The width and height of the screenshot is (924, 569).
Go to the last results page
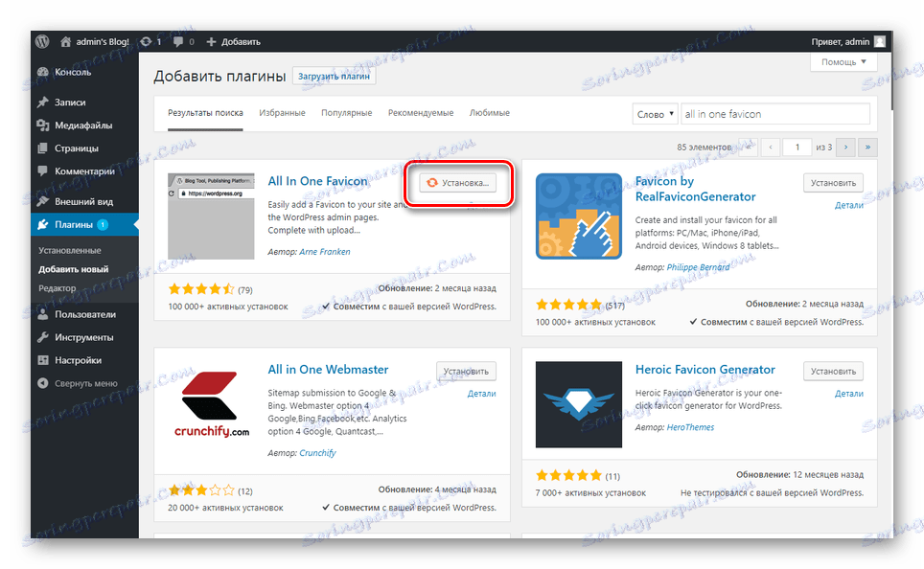click(867, 148)
